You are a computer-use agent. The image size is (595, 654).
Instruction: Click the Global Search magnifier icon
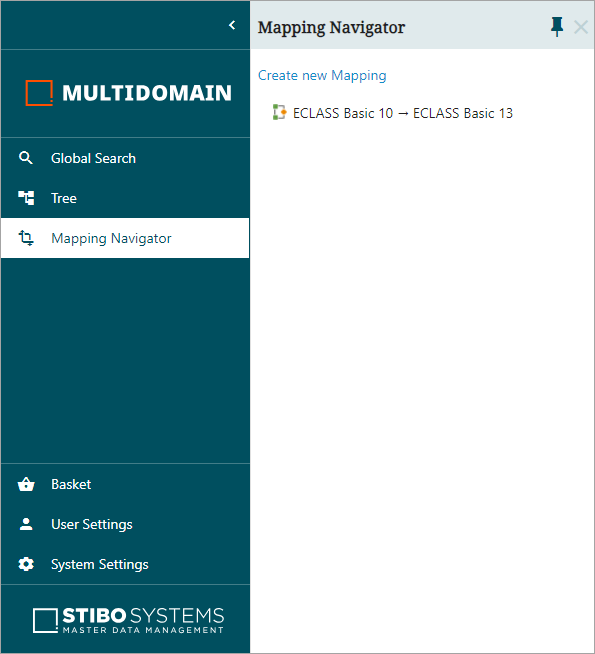point(26,158)
